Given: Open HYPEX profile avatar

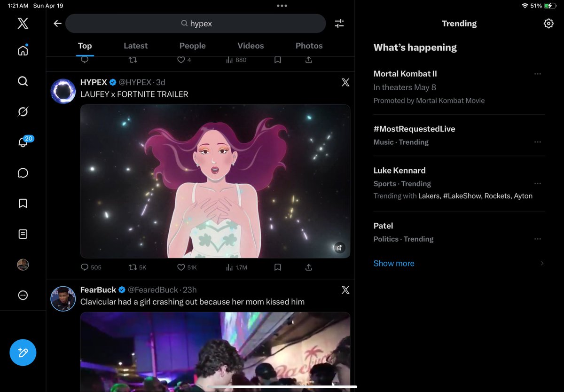Looking at the screenshot, I should pos(63,91).
